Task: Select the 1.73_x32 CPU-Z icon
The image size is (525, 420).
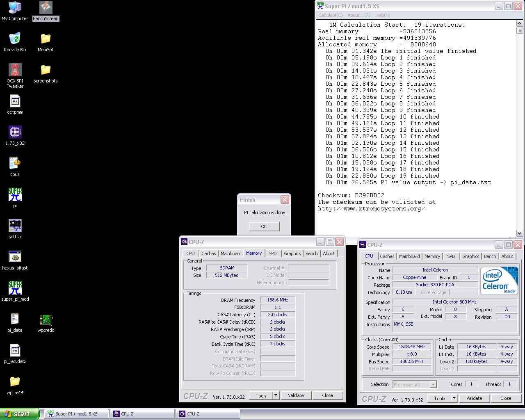Action: 15,136
